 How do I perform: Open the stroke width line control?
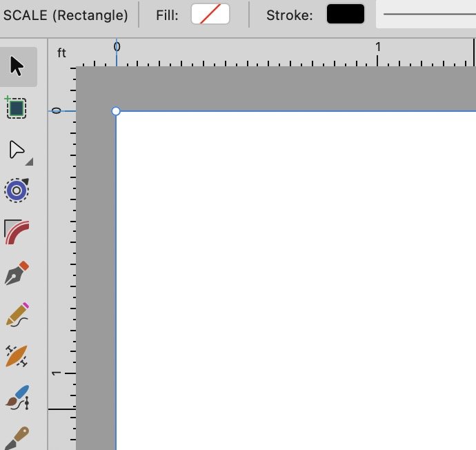click(x=426, y=14)
